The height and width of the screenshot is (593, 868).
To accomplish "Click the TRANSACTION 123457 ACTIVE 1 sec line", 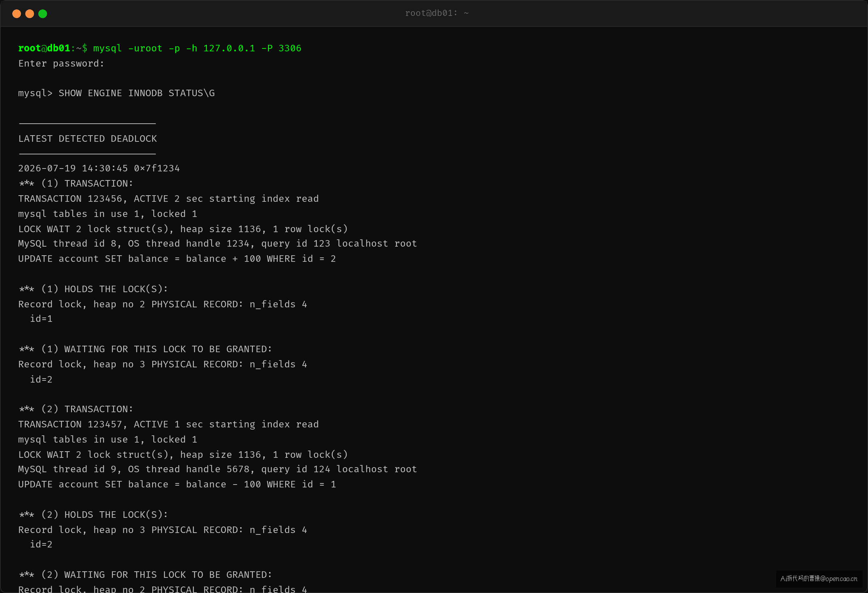I will [169, 425].
